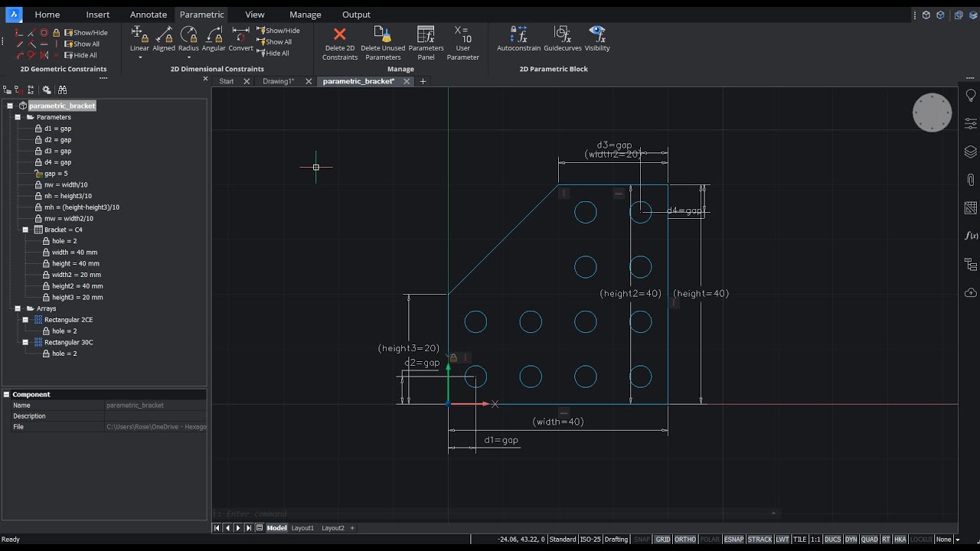Select the Linear dimensional constraint tool
Viewport: 980px width, 551px height.
tap(139, 39)
